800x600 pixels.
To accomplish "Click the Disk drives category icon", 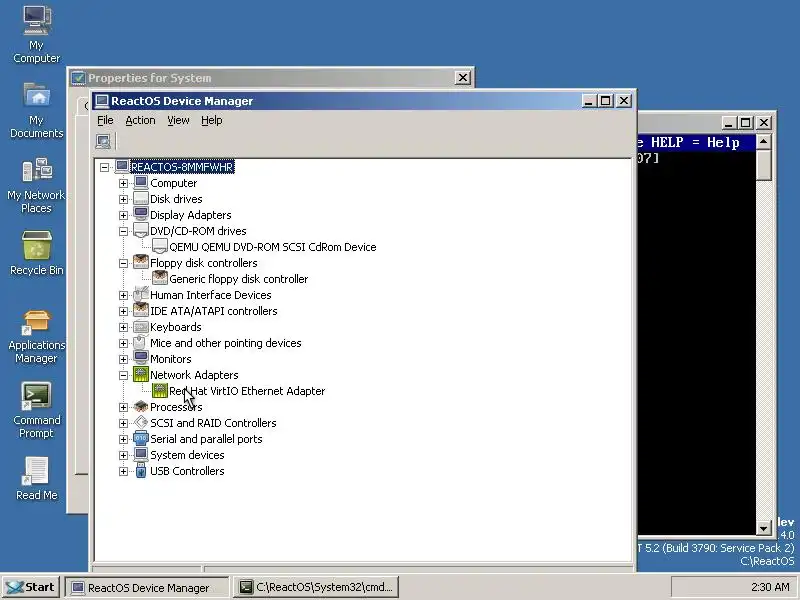I will [141, 199].
